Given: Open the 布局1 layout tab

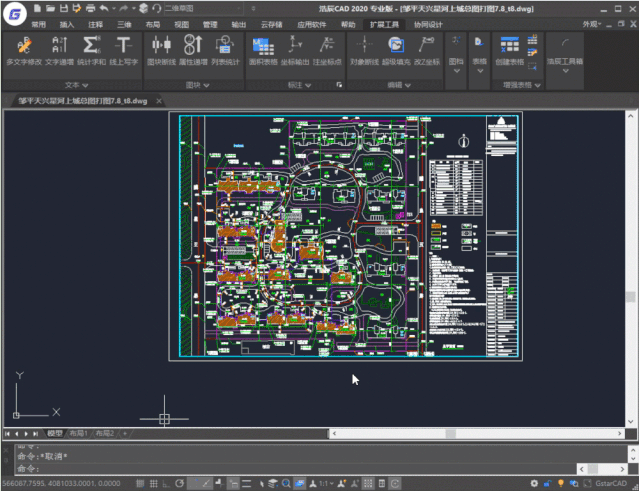Looking at the screenshot, I should point(78,433).
